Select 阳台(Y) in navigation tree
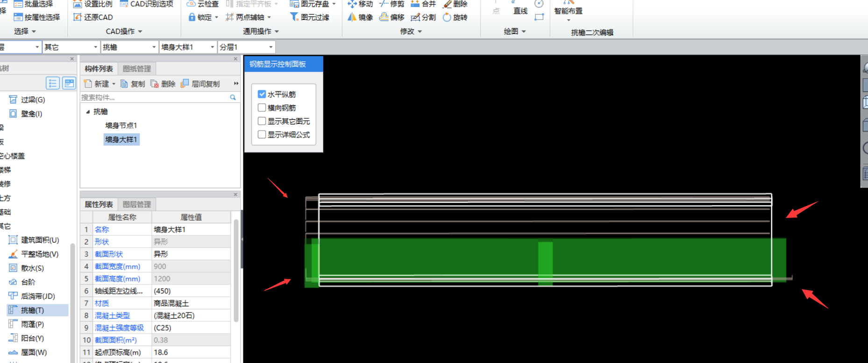 click(x=27, y=338)
